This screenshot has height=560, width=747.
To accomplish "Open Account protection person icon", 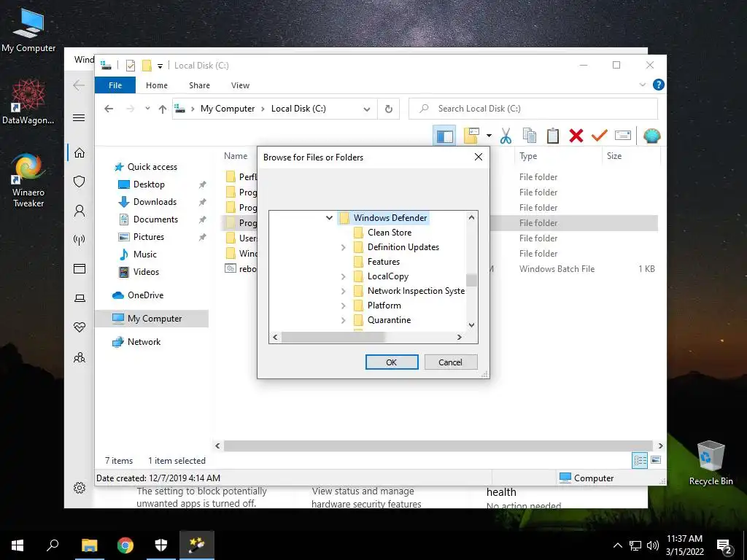I will [80, 211].
